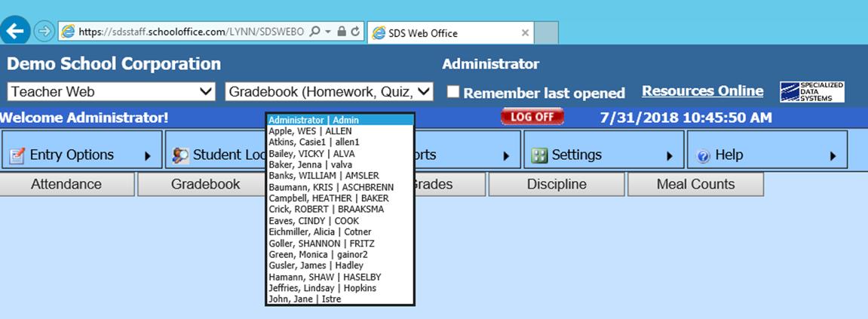The image size is (868, 319).
Task: Expand the Entry Options menu arrow
Action: coord(148,156)
